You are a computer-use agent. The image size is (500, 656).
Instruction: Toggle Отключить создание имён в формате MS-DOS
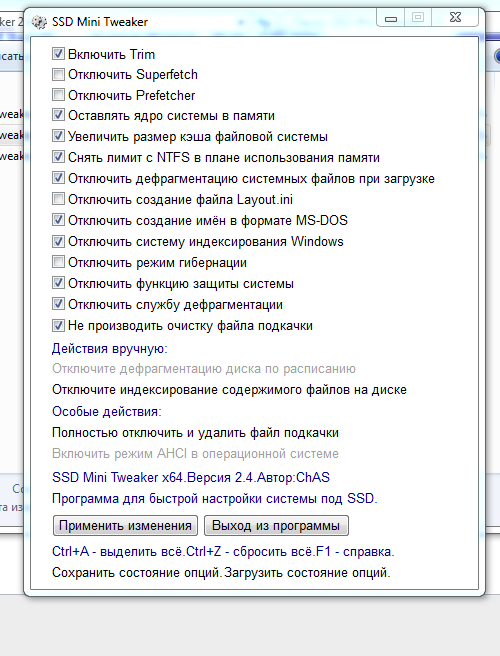coord(58,220)
